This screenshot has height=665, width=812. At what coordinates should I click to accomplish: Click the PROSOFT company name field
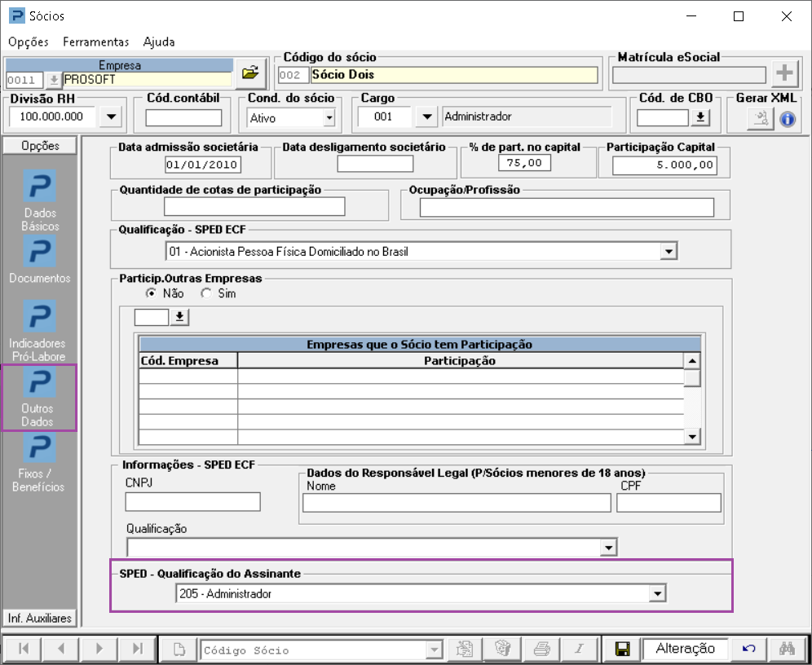coord(147,80)
